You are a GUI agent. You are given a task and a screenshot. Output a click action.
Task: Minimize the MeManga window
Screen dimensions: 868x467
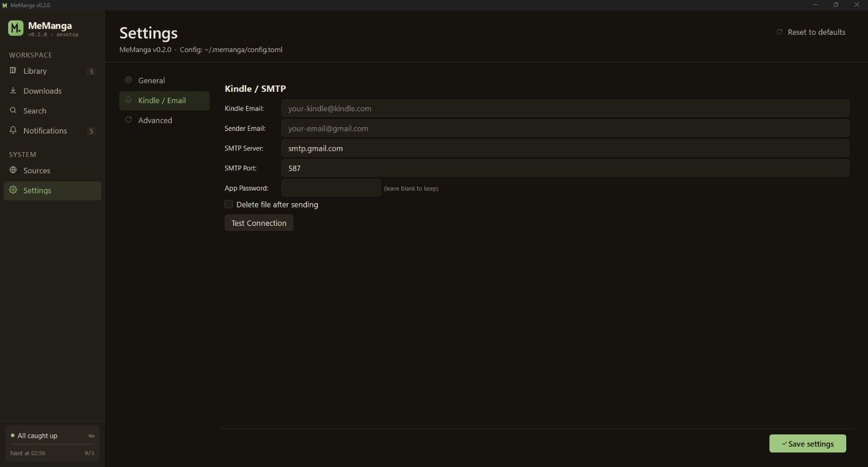tap(815, 5)
